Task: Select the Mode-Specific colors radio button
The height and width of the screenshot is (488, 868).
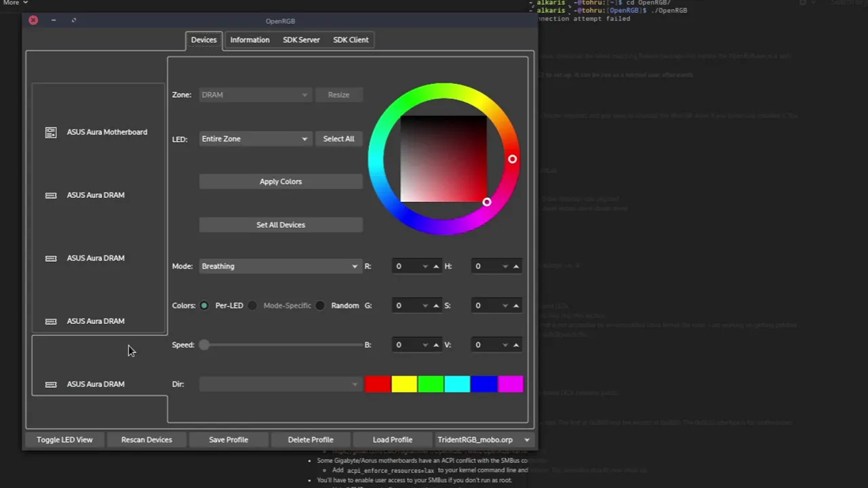Action: 252,306
